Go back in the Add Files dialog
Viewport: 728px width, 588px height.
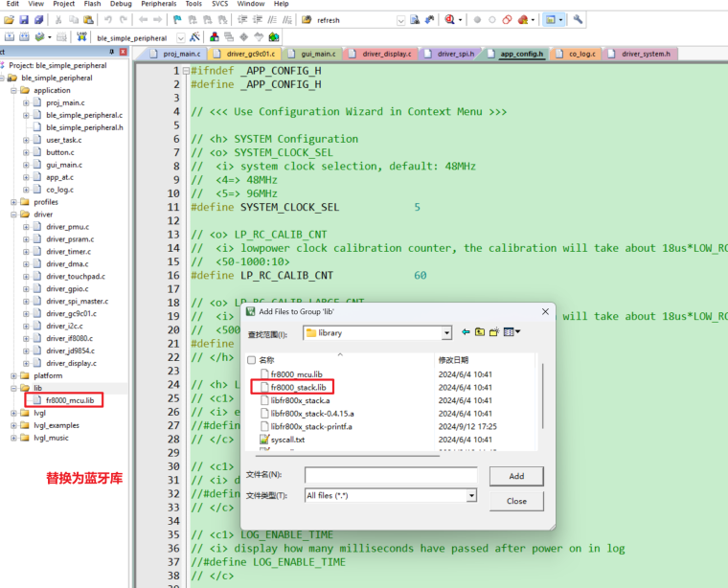click(x=466, y=331)
